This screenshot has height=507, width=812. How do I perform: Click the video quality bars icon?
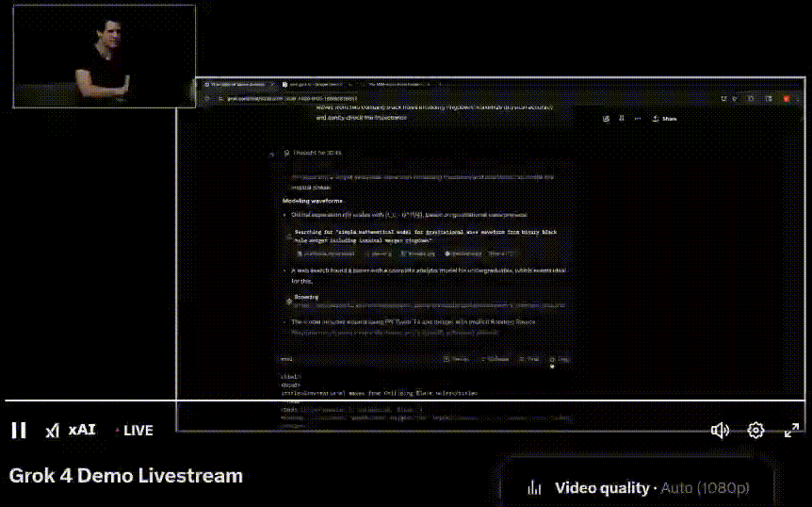click(x=534, y=488)
